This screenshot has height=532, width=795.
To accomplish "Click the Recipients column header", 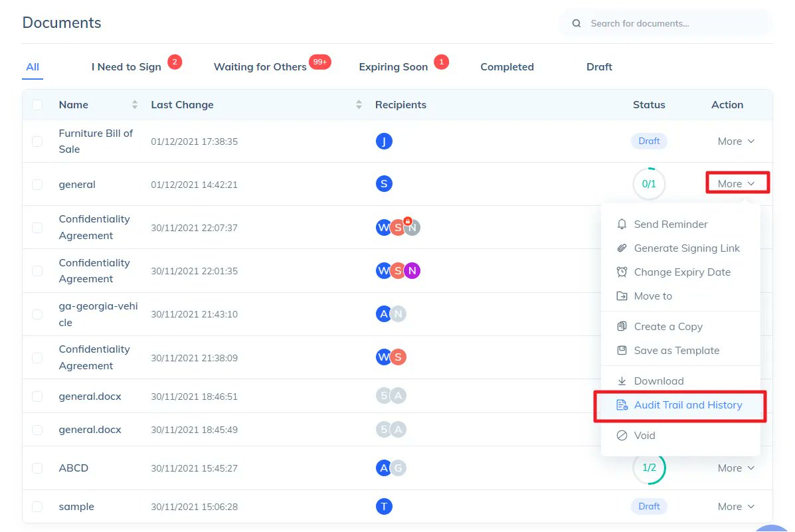I will coord(400,104).
